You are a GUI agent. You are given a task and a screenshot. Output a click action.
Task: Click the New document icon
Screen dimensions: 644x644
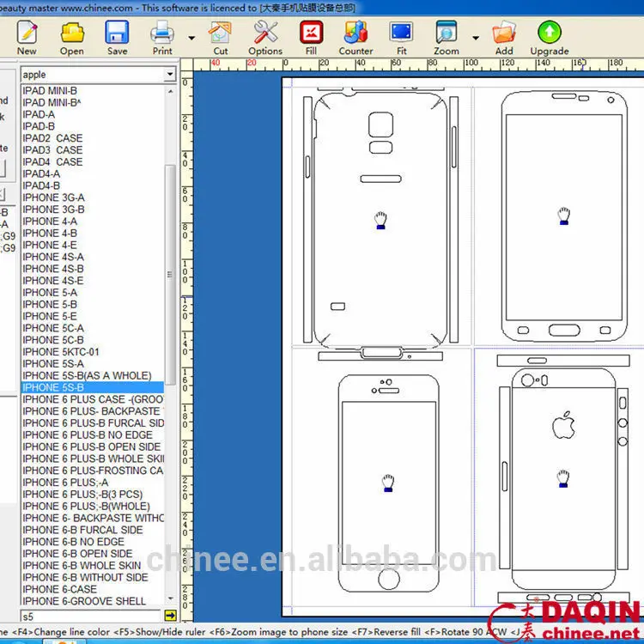(27, 33)
